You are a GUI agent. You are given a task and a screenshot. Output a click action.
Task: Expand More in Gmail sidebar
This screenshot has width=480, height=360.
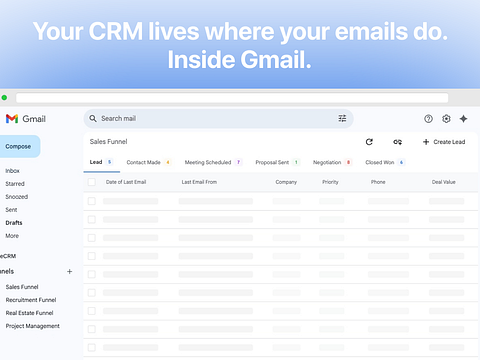[12, 236]
